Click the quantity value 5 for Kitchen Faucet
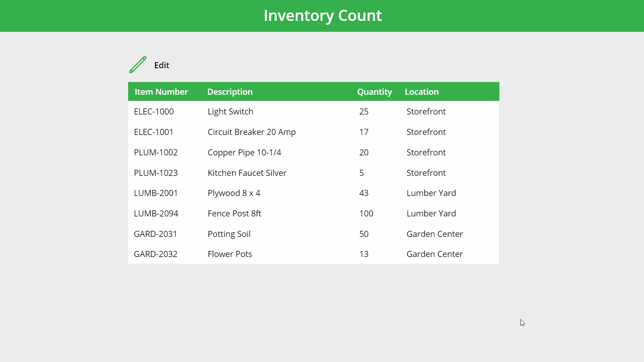This screenshot has height=362, width=644. tap(361, 173)
